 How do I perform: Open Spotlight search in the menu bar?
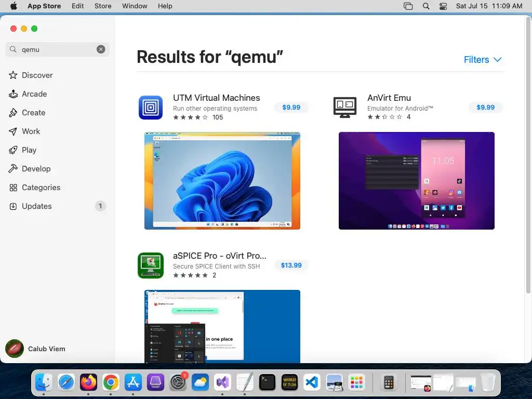(x=426, y=6)
